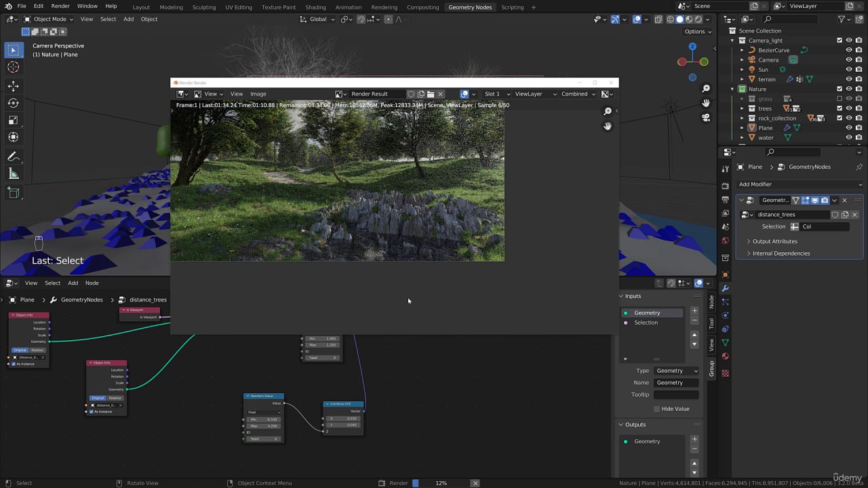
Task: Open the Add Modifier dropdown
Action: tap(800, 184)
